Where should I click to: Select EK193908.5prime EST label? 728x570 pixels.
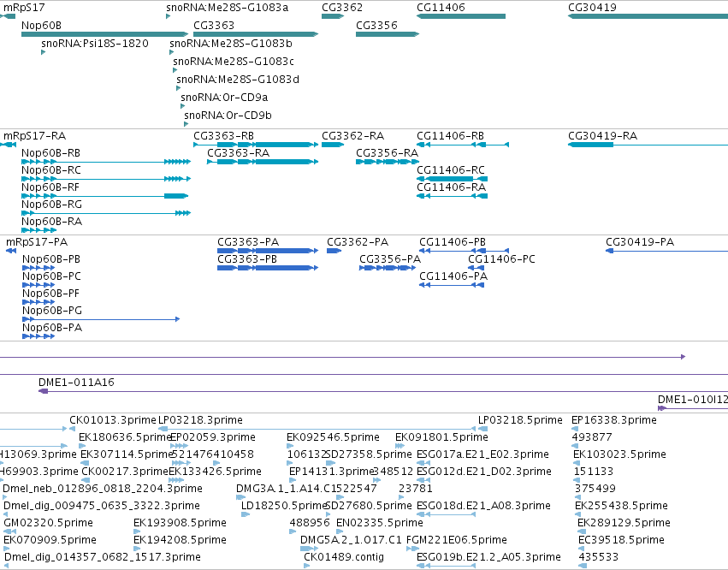tap(181, 523)
